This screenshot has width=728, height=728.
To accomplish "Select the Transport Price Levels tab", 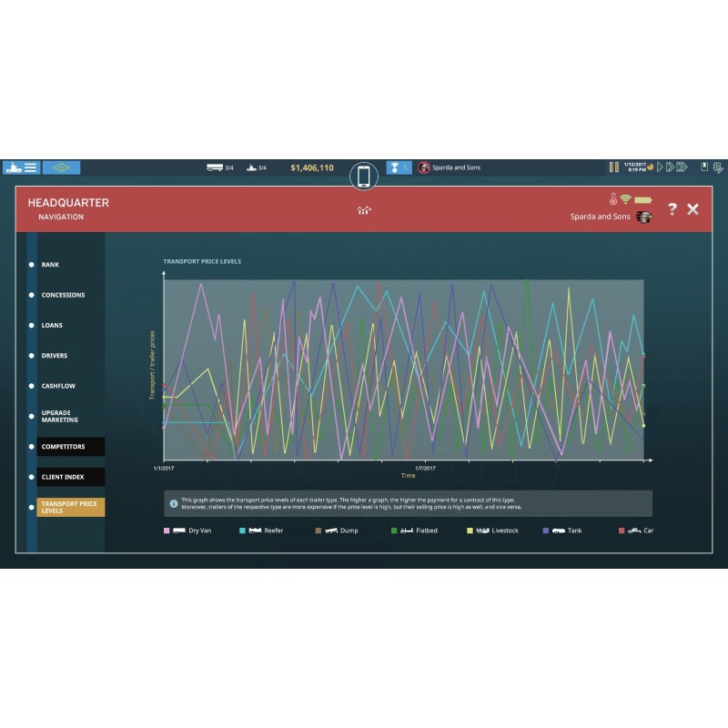I will (70, 507).
